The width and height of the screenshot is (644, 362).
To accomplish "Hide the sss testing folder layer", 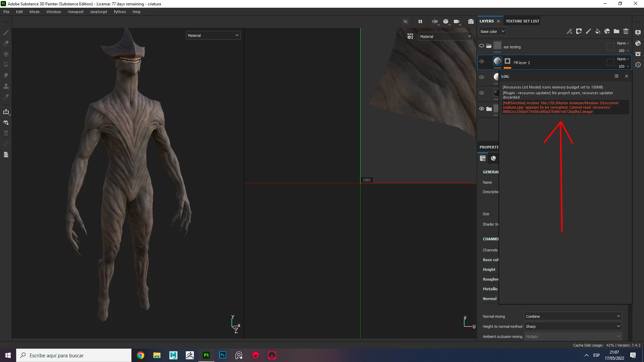I will click(x=482, y=46).
